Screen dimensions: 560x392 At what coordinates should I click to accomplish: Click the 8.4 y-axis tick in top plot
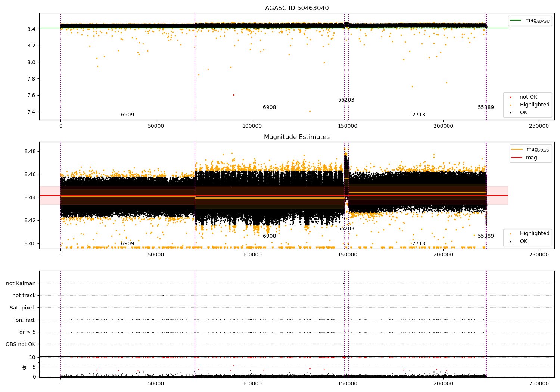tap(31, 29)
